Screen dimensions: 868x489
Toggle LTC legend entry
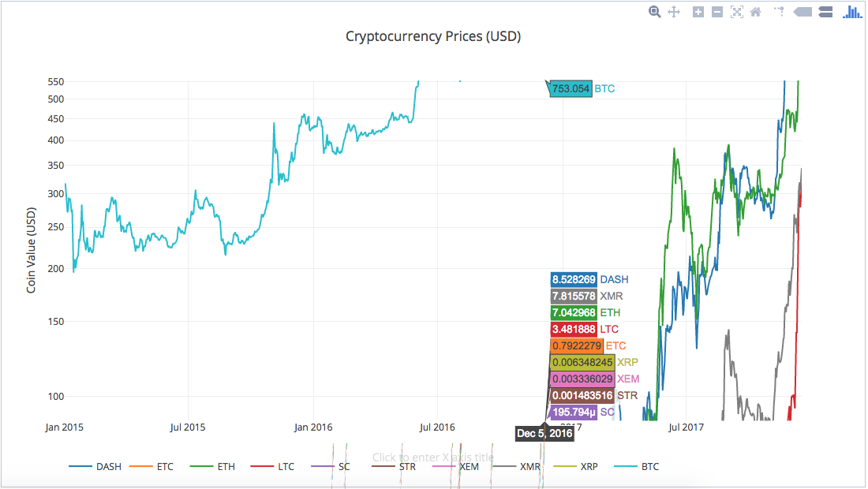272,467
